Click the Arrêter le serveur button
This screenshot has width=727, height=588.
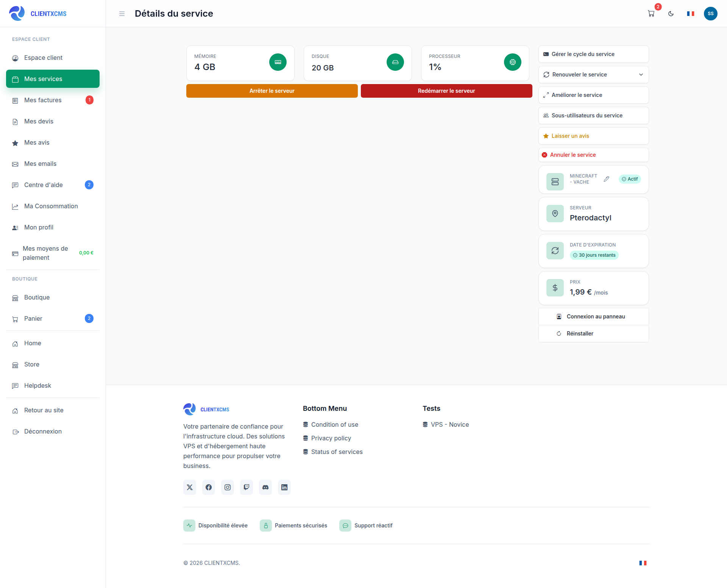click(272, 91)
